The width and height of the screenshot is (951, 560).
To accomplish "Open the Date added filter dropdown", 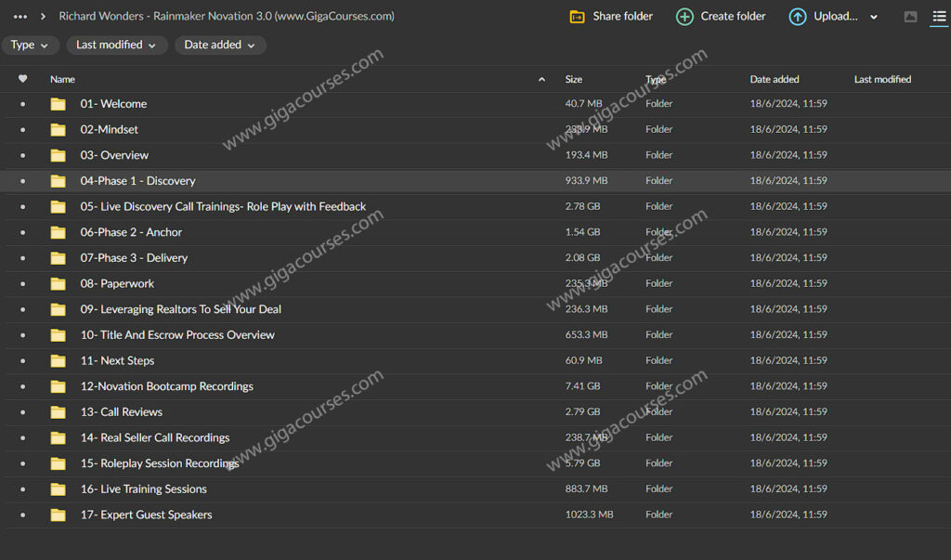I will (x=219, y=45).
